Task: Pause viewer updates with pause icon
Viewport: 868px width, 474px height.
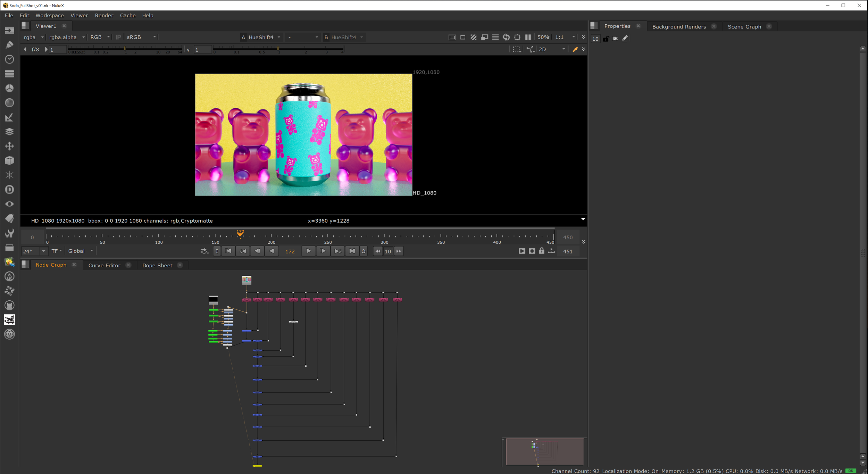Action: 528,37
